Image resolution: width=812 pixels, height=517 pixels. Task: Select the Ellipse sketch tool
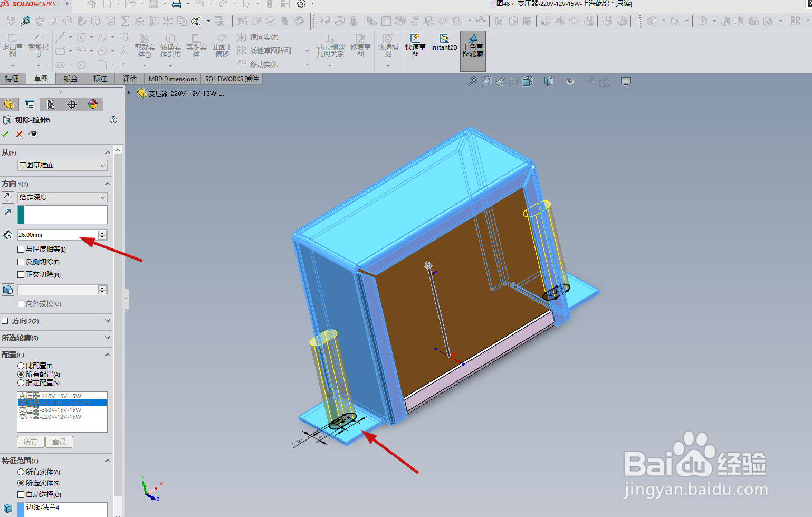pos(102,51)
